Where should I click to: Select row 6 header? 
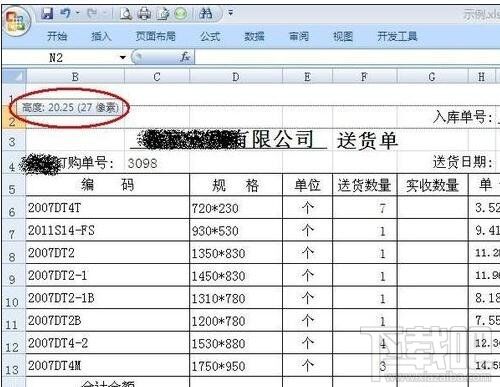pos(13,208)
